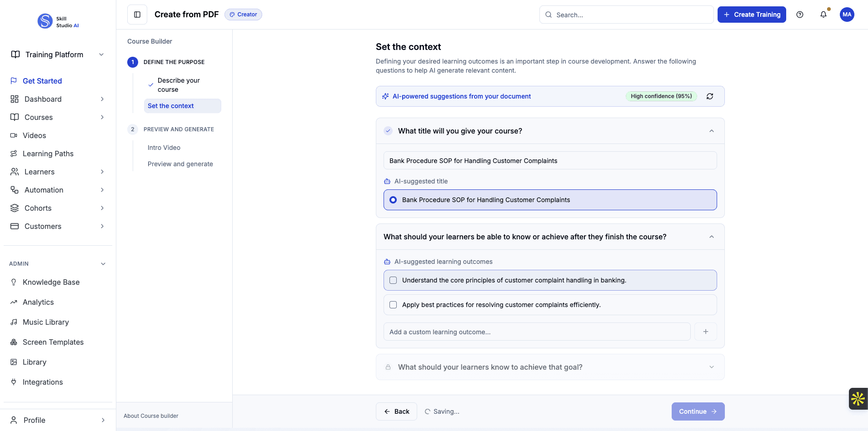Open the Videos section

[35, 135]
